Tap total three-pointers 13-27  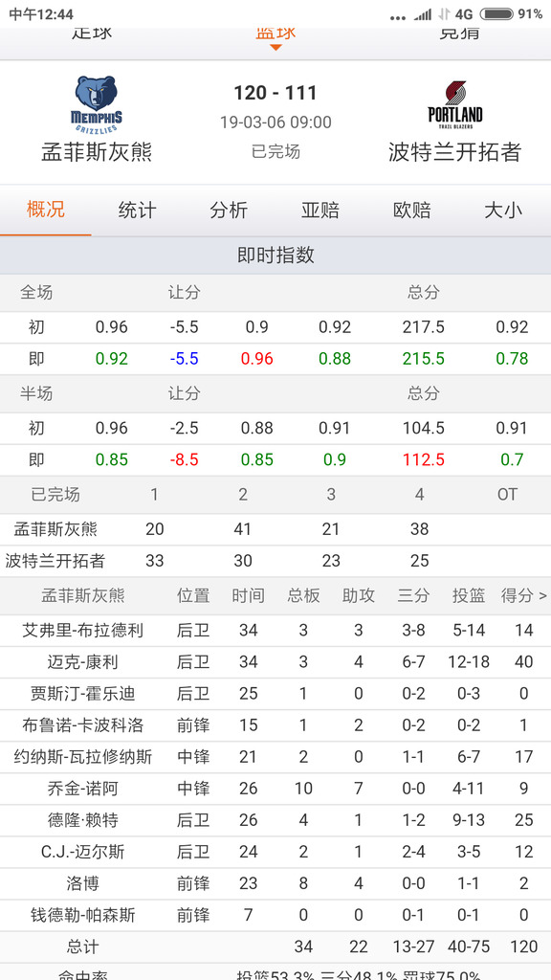click(413, 947)
